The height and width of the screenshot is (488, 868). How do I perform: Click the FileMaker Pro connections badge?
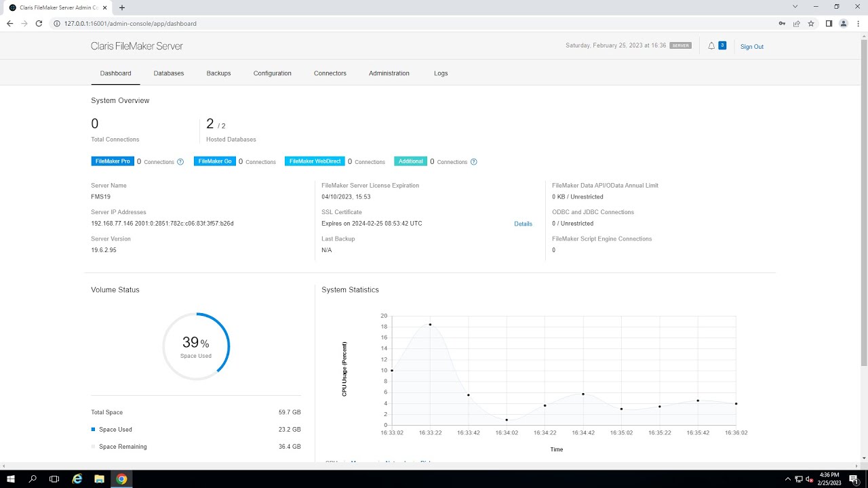tap(113, 161)
